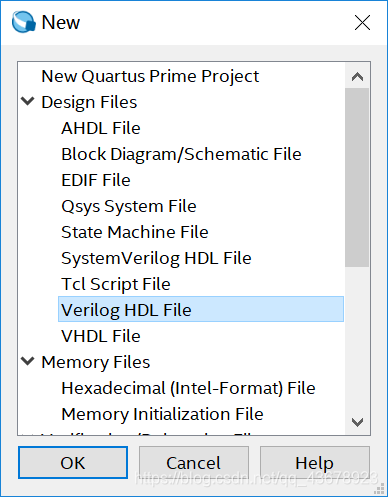
Task: Confirm with the OK button
Action: point(73,463)
